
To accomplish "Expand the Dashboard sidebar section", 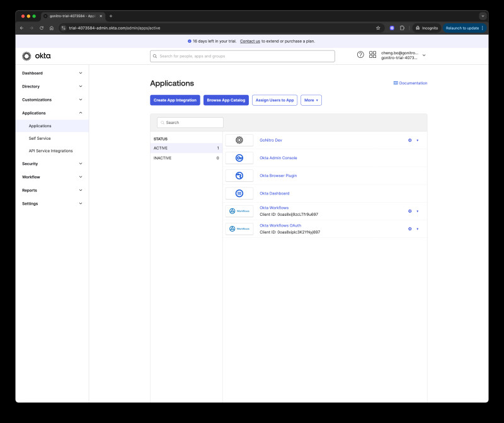I will (52, 73).
